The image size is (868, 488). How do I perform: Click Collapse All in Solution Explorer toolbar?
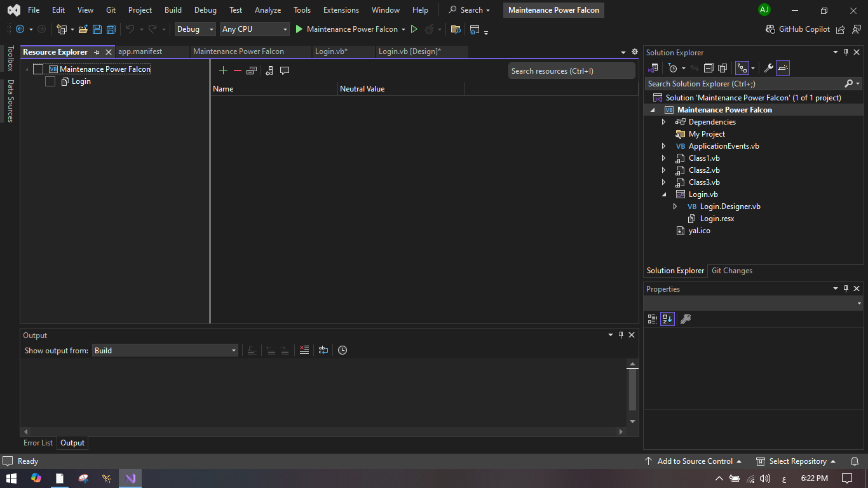point(709,68)
